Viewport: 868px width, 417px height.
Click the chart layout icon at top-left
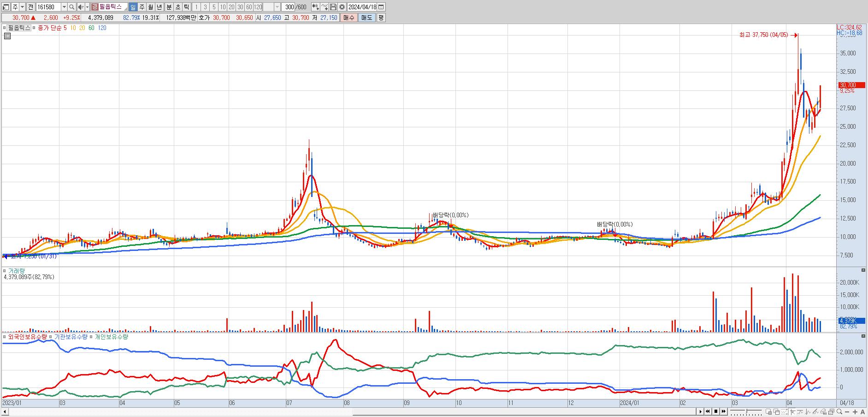6,7
